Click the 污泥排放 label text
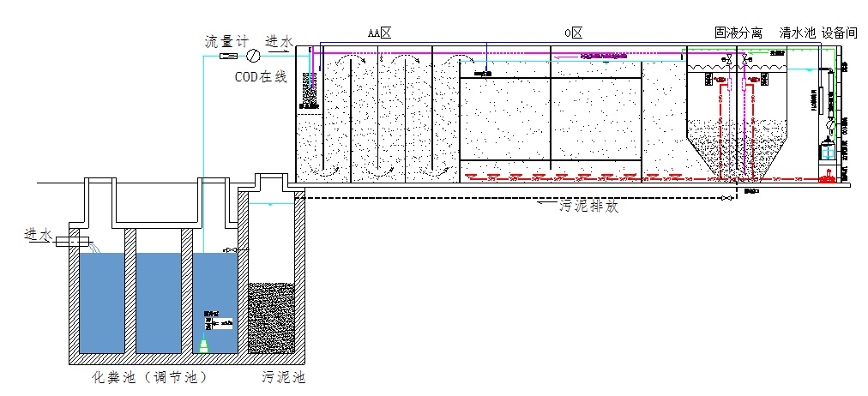 click(x=588, y=207)
